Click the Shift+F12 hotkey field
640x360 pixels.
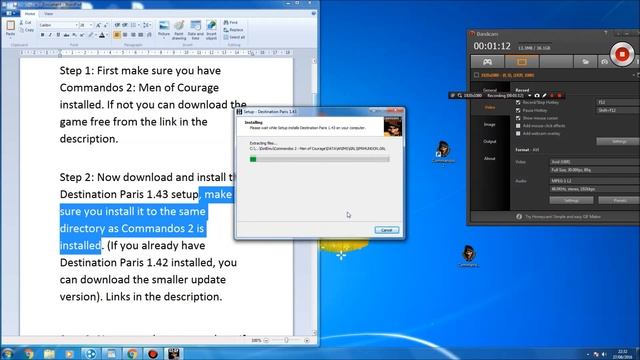pos(618,110)
